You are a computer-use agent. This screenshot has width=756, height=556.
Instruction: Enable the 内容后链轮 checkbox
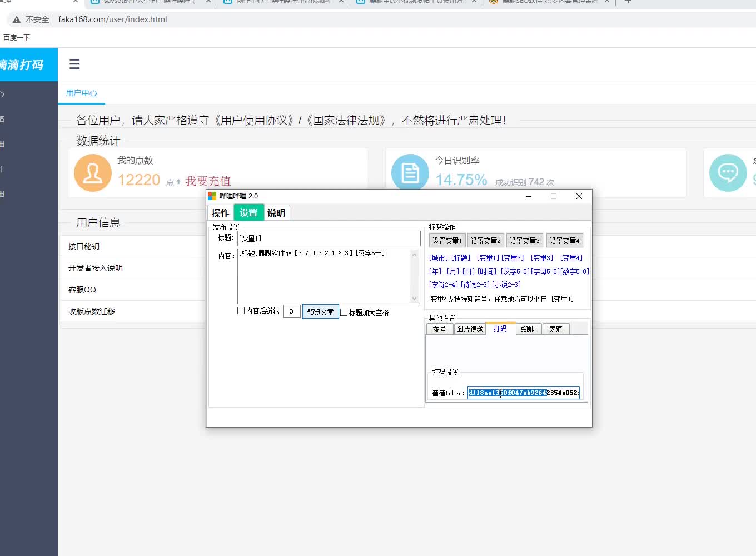[x=241, y=311]
